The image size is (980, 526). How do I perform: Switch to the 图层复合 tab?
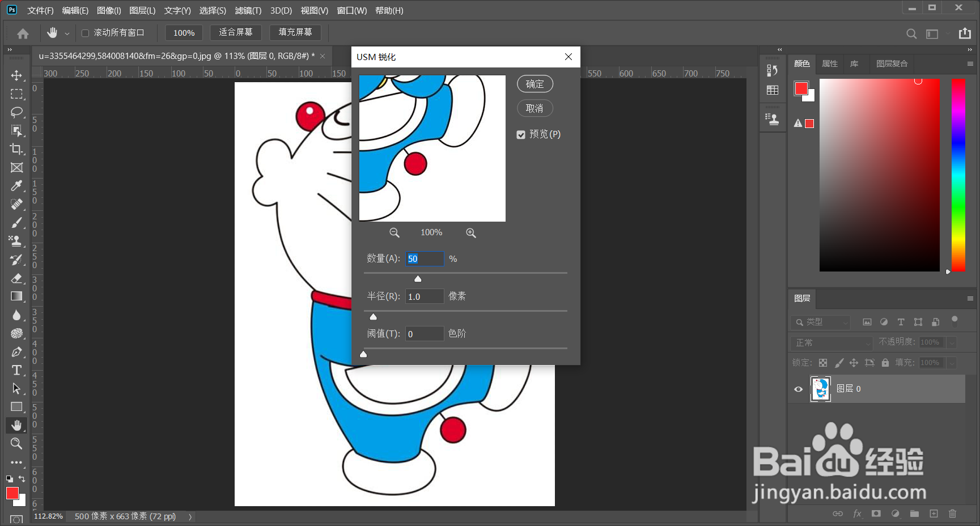tap(892, 63)
